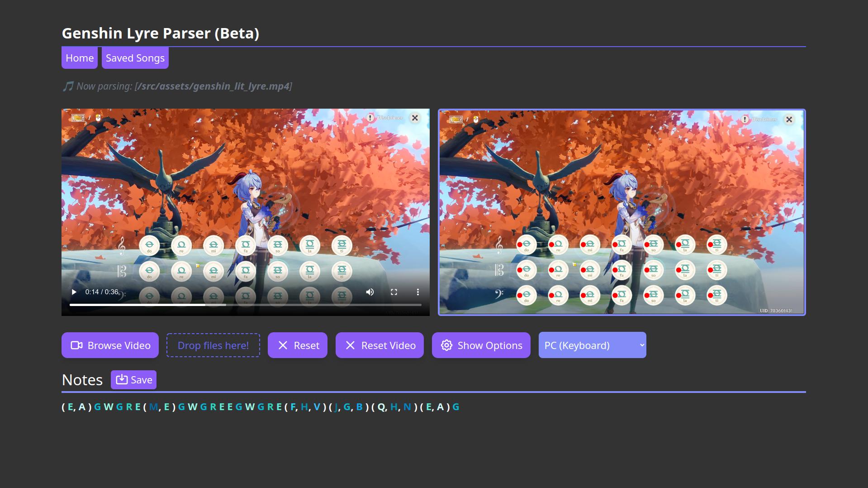
Task: Click the bottom-row ti note in right preview
Action: pyautogui.click(x=717, y=296)
